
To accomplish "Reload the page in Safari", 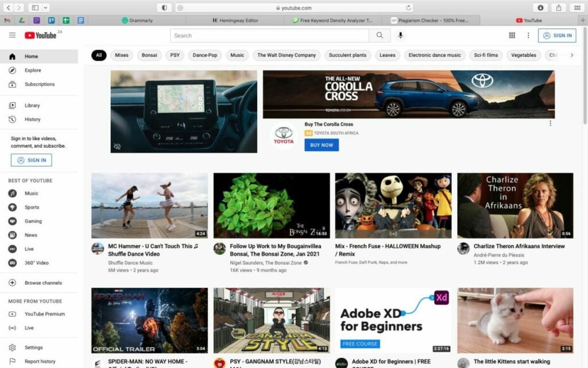I will point(408,7).
